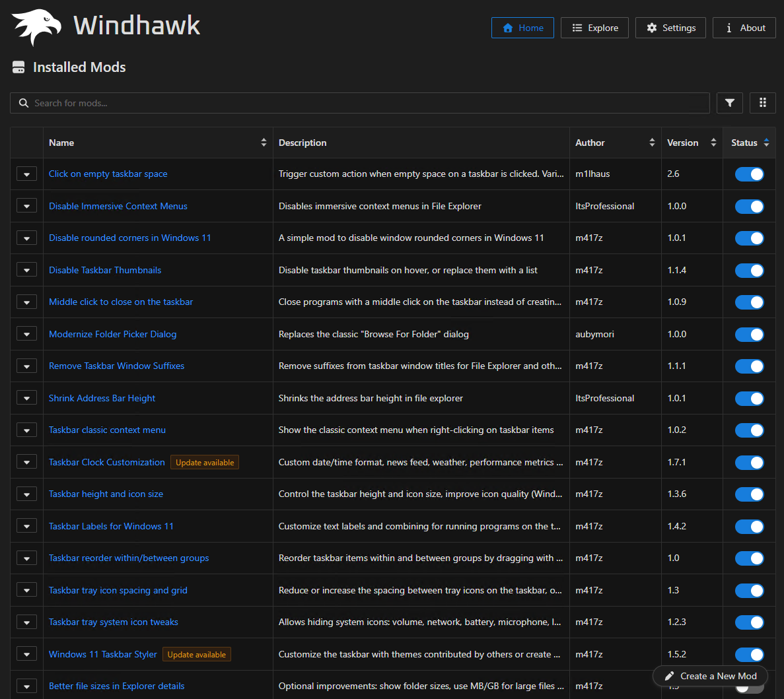Turn off Taskbar Labels for Windows 11

pos(749,527)
